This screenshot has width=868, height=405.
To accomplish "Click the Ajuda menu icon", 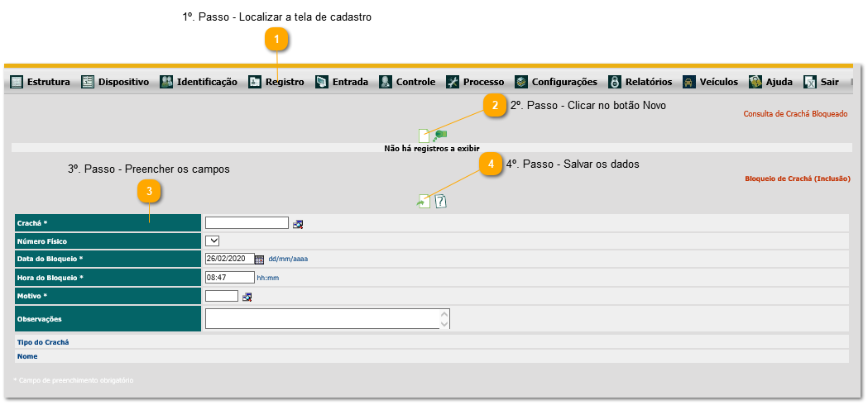I will click(x=755, y=82).
